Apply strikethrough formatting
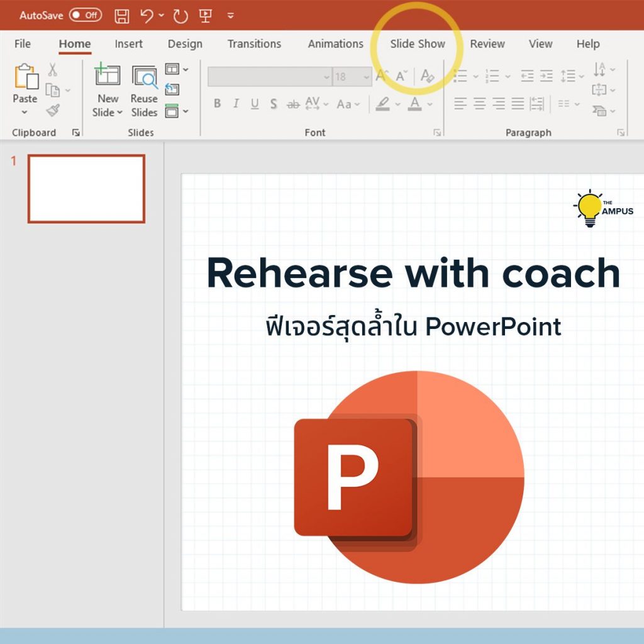This screenshot has width=644, height=644. click(293, 104)
